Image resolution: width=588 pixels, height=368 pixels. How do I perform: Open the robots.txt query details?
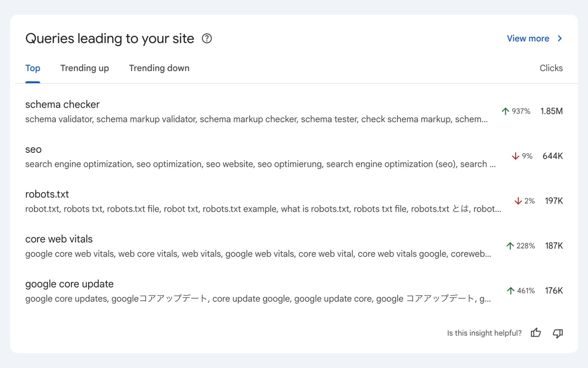[47, 194]
